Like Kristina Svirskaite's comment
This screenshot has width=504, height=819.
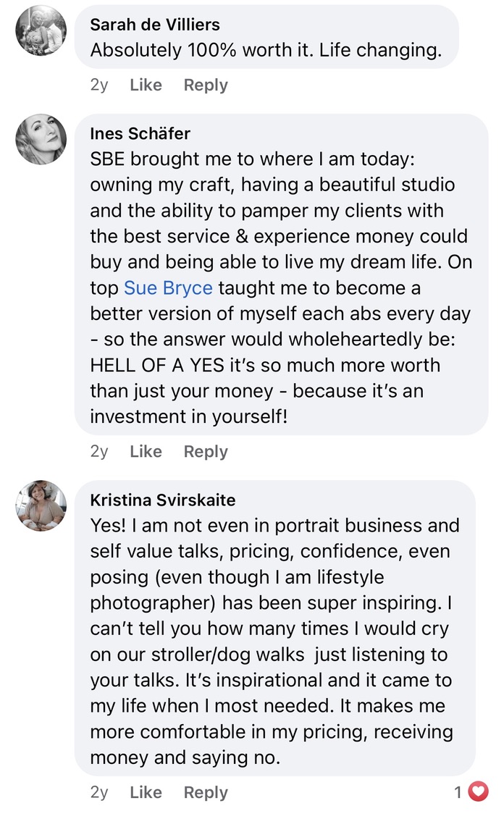[x=146, y=792]
